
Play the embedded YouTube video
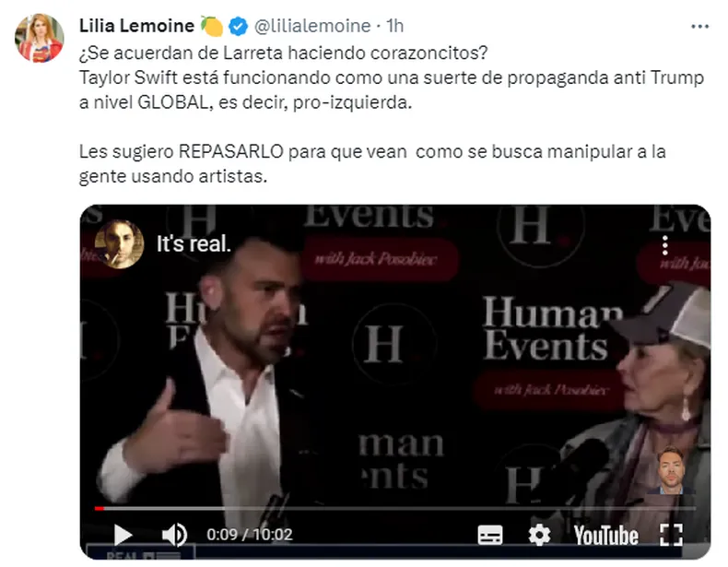coord(123,535)
